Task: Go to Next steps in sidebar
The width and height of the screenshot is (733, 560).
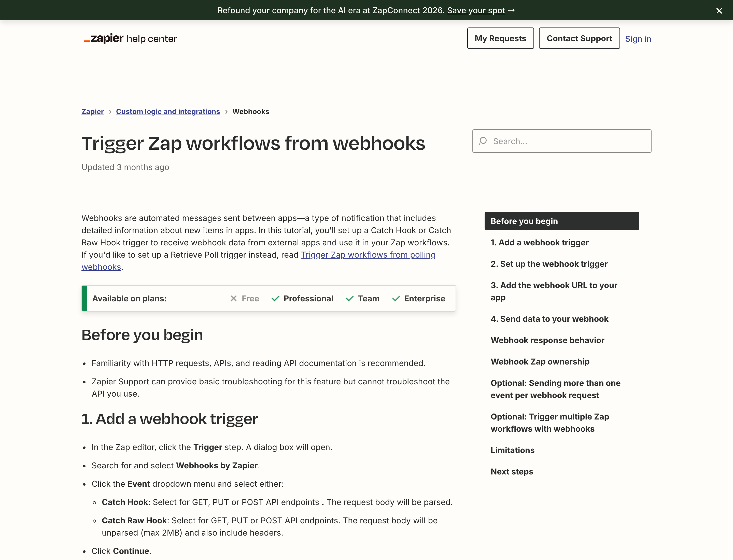Action: 512,472
